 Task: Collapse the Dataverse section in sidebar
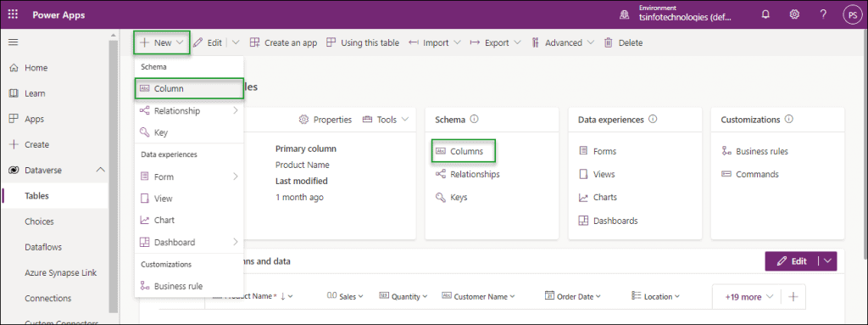pyautogui.click(x=101, y=170)
